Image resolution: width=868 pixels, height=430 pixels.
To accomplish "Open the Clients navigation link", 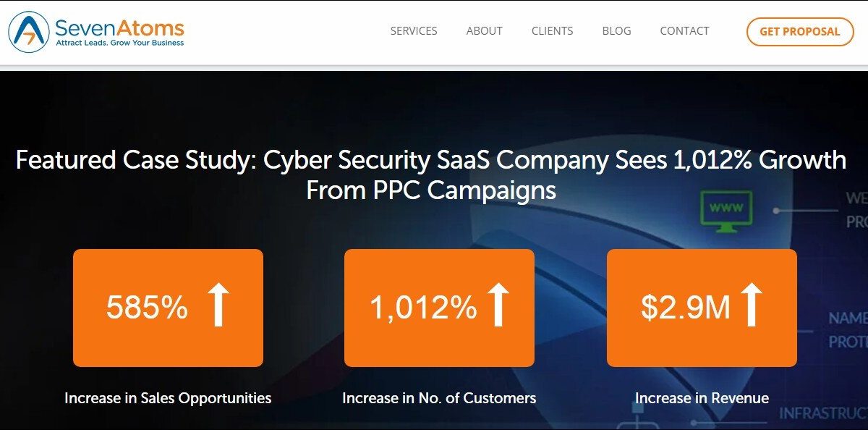I will click(552, 31).
